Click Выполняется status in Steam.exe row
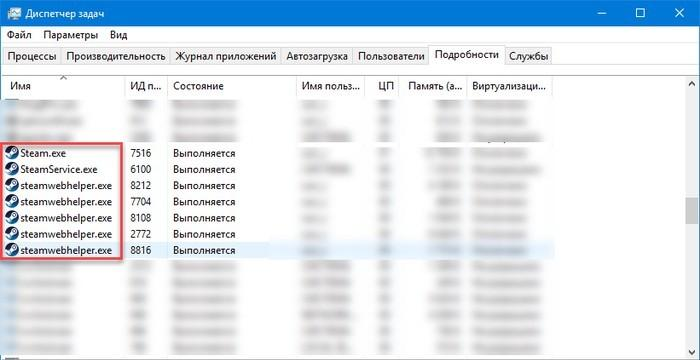This screenshot has width=700, height=360. (204, 153)
